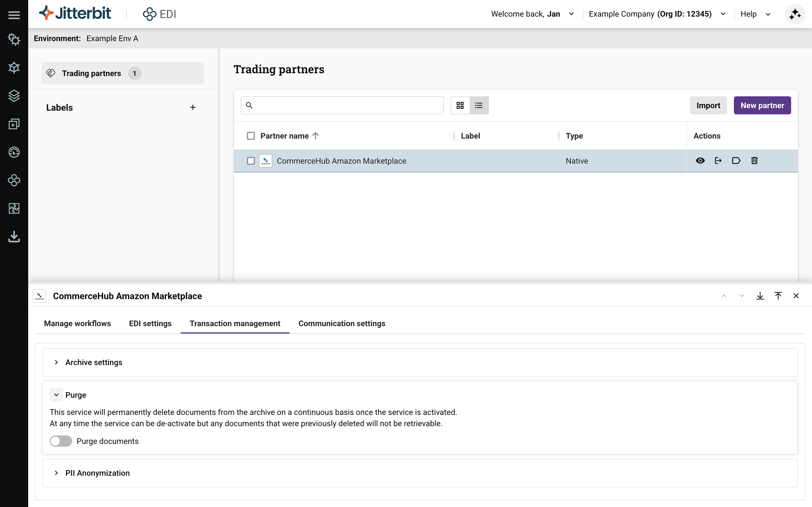Check the select-all Partner name checkbox
Viewport: 812px width, 507px height.
251,136
